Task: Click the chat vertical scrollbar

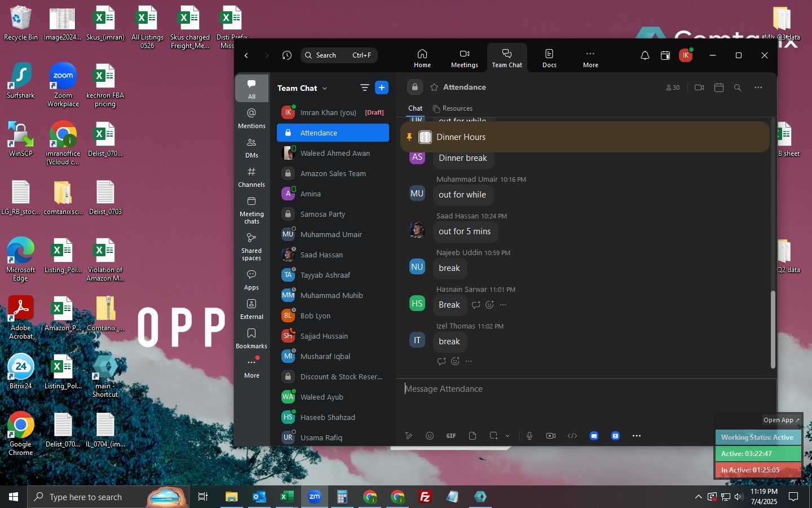Action: pos(773,330)
